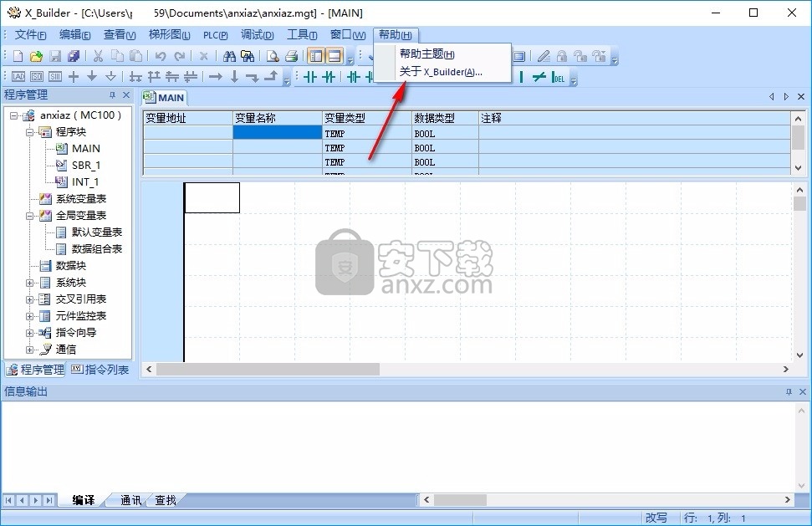Image resolution: width=812 pixels, height=526 pixels.
Task: Click the paste clipboard icon
Action: tap(135, 56)
